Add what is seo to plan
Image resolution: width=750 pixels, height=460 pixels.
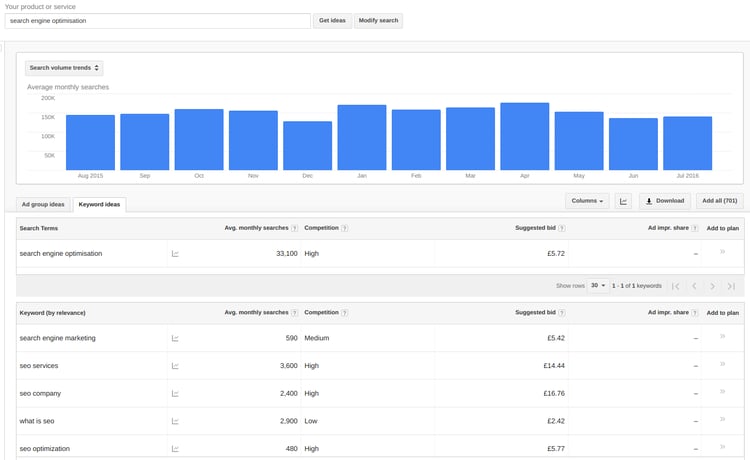tap(723, 421)
